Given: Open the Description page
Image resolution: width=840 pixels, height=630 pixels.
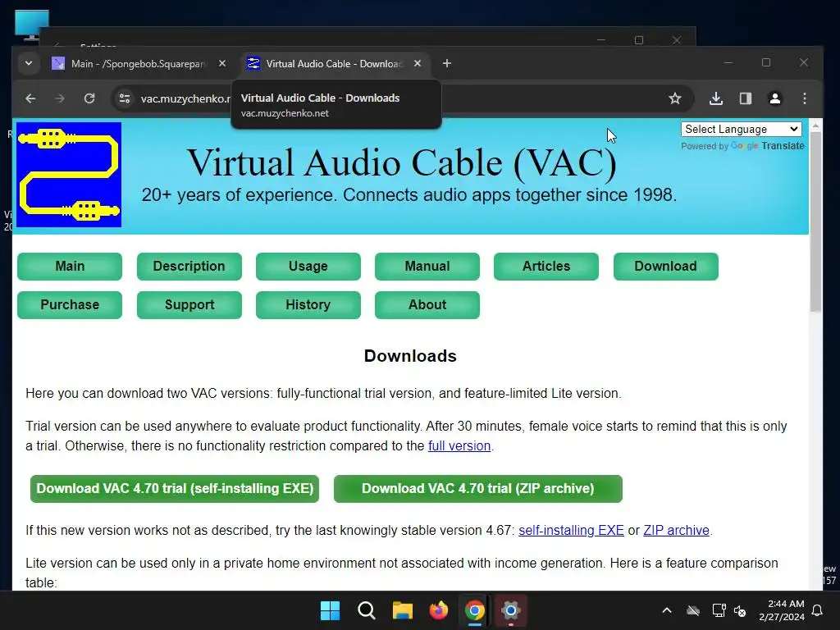Looking at the screenshot, I should coord(189,267).
